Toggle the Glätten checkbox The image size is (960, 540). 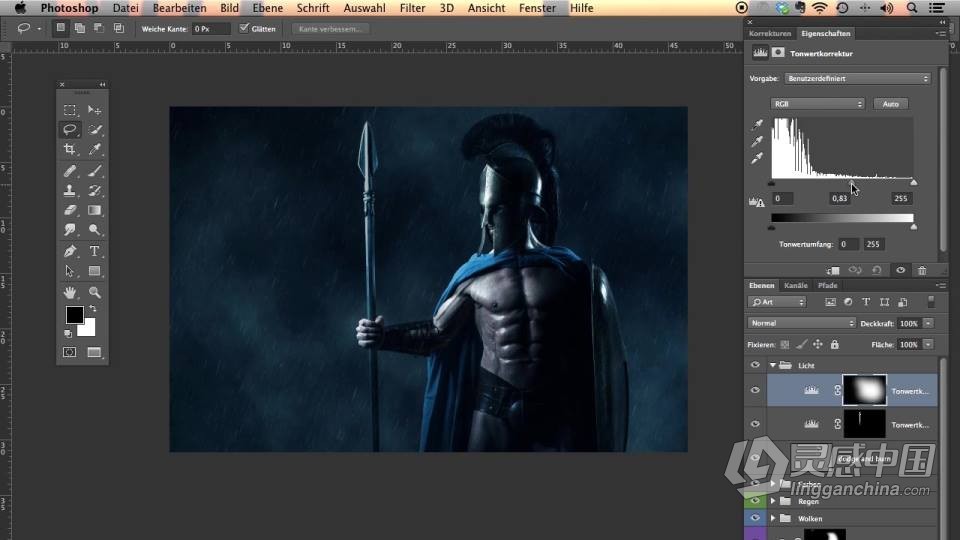coord(244,28)
